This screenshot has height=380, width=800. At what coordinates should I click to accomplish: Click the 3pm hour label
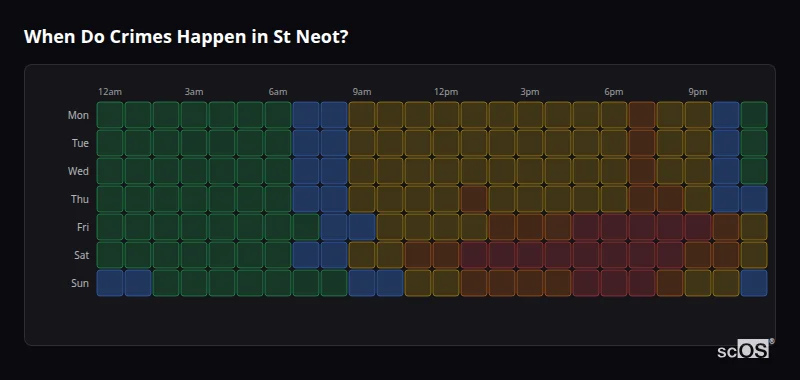click(530, 92)
